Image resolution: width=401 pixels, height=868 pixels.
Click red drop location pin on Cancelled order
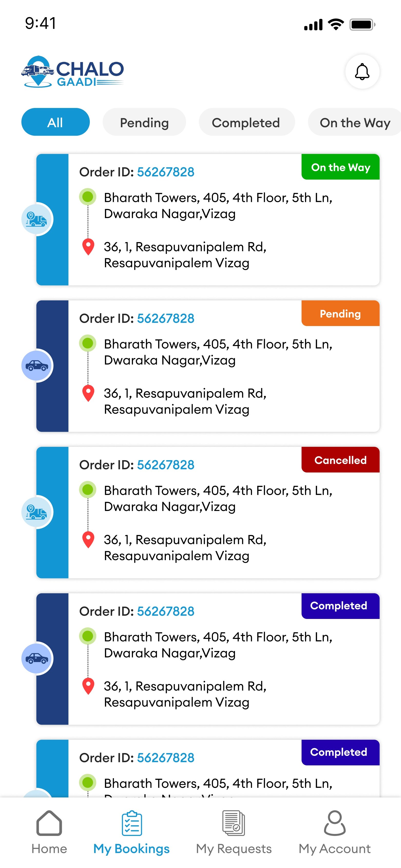click(88, 539)
